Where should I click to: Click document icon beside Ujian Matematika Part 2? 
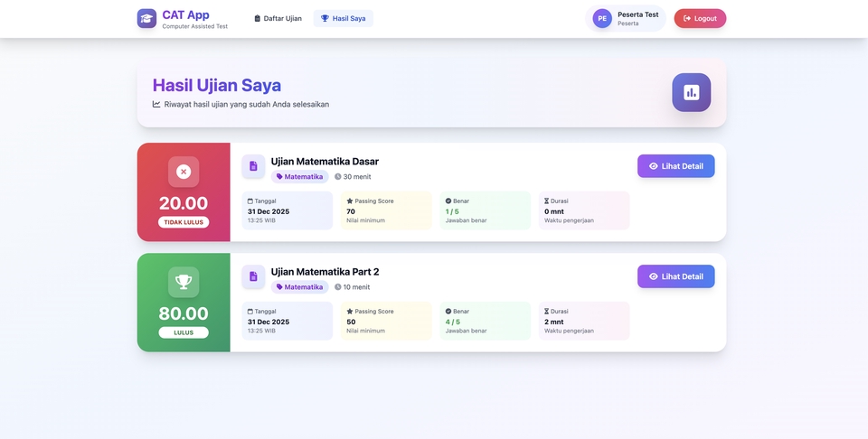pos(253,276)
